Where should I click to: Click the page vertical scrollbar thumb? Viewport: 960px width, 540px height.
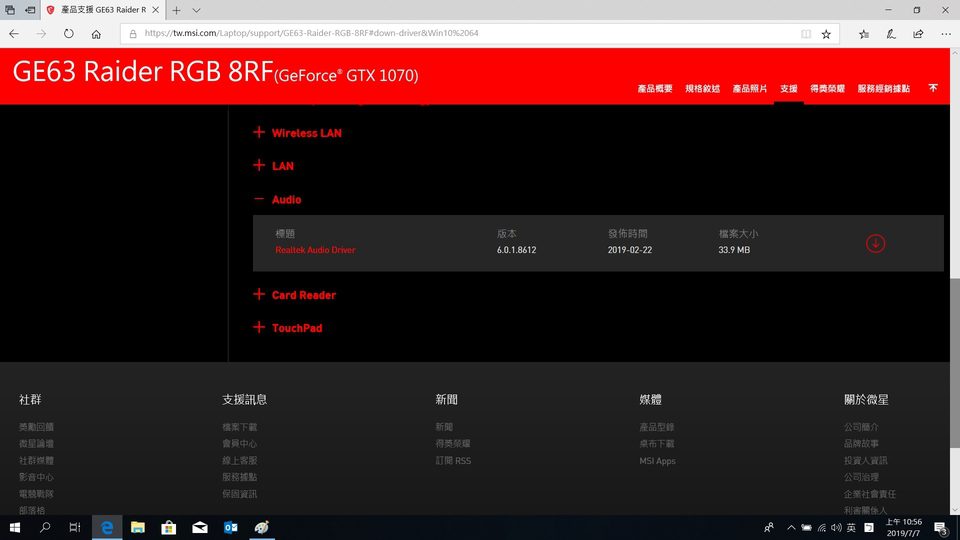(x=954, y=362)
